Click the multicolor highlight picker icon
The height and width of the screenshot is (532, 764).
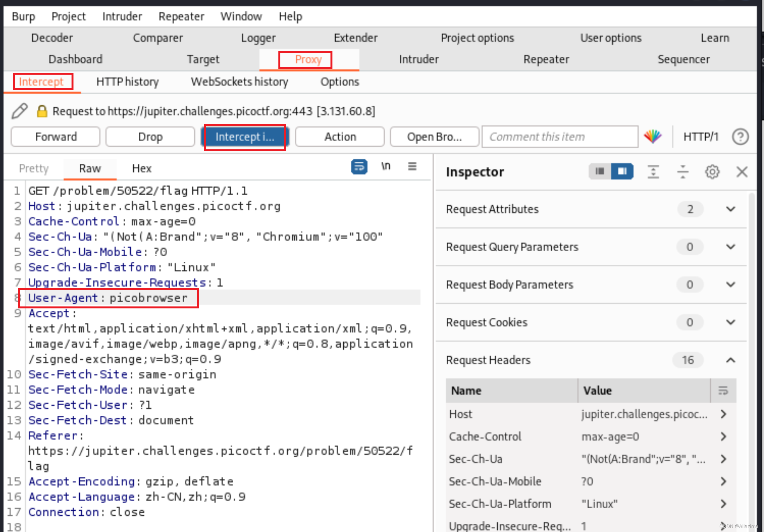click(652, 136)
